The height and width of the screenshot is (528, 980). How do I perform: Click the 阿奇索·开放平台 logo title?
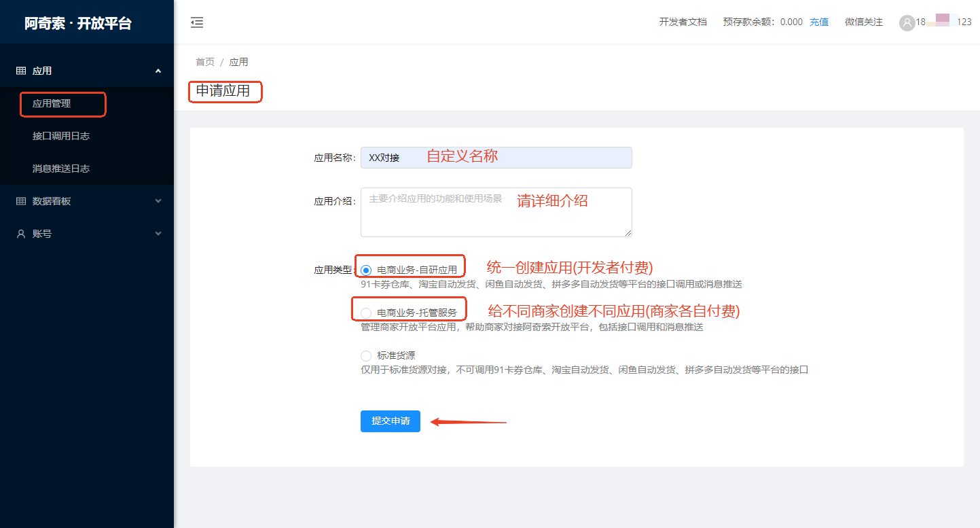coord(78,23)
